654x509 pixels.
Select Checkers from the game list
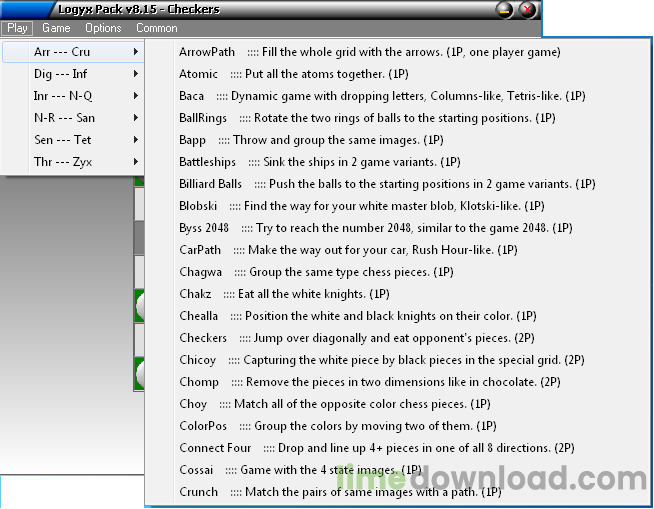398,338
